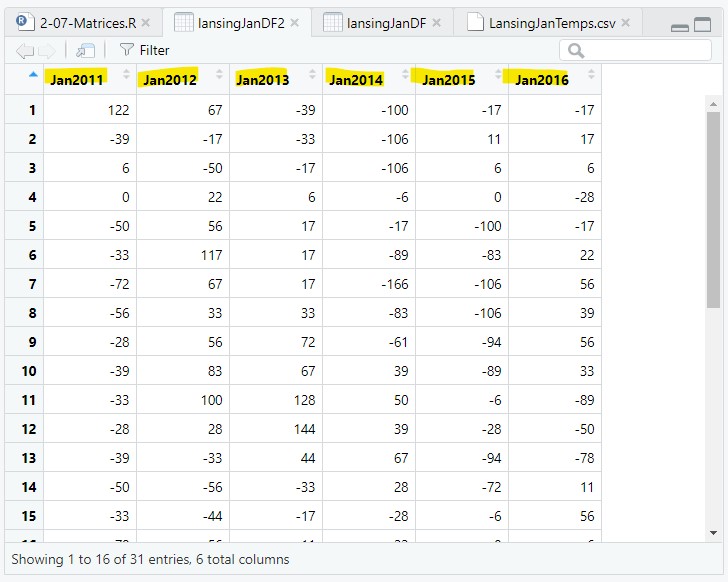The height and width of the screenshot is (582, 728).
Task: Show data viewer in new window
Action: tap(85, 50)
